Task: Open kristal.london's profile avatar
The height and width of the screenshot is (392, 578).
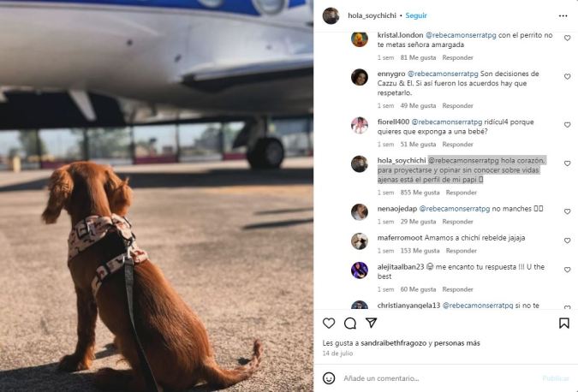Action: 360,39
